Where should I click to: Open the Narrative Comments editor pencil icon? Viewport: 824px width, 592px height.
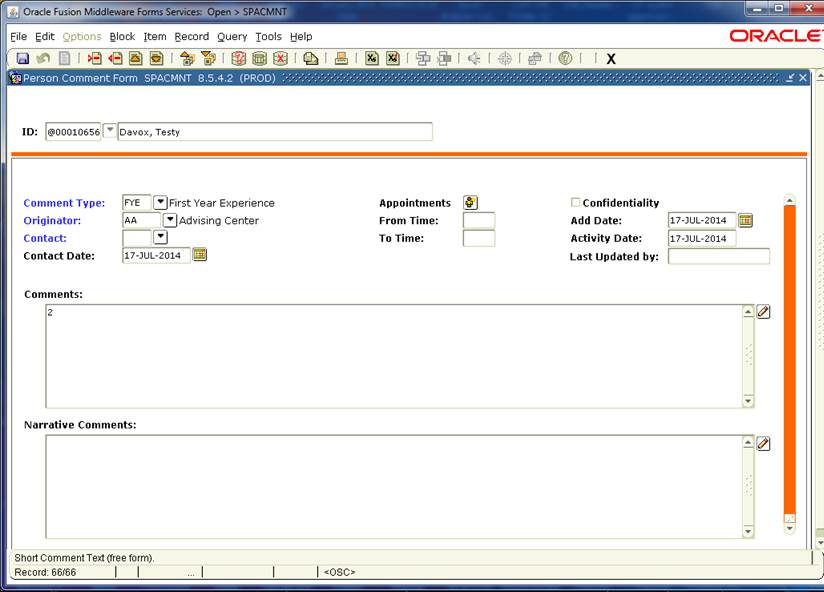pos(764,443)
